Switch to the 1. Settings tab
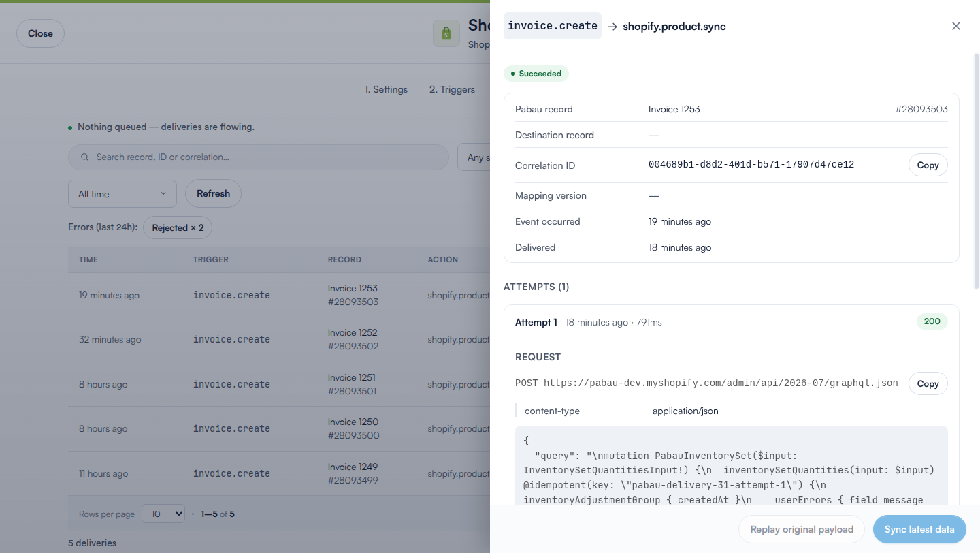The height and width of the screenshot is (553, 980). (x=386, y=89)
